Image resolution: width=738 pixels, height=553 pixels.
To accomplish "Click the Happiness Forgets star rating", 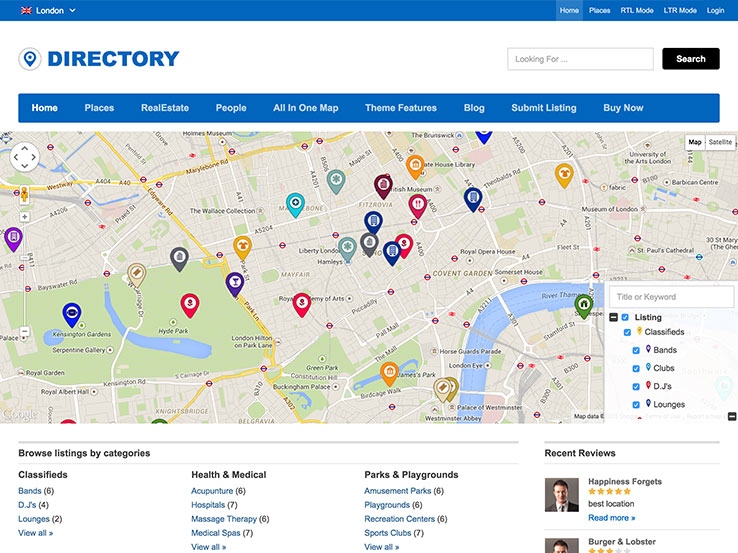I will 610,491.
